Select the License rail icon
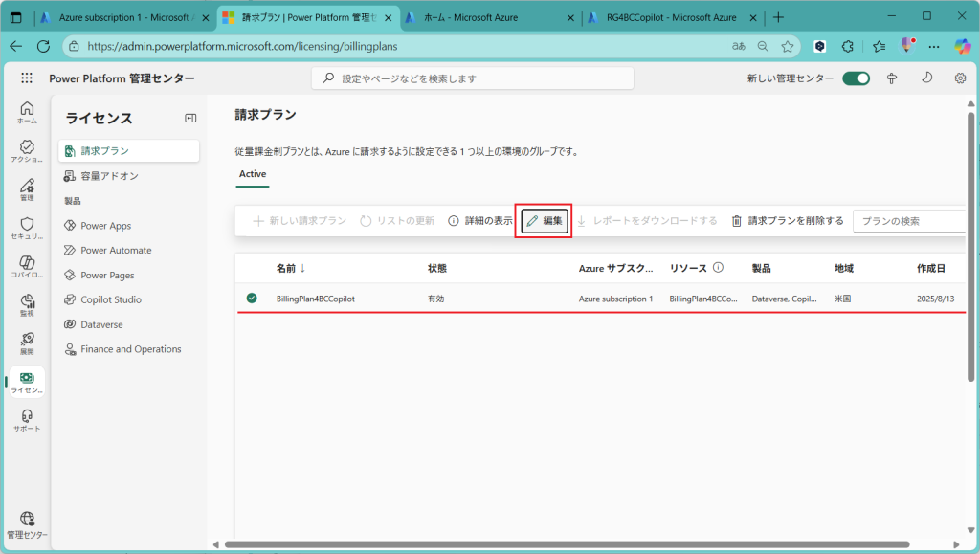The height and width of the screenshot is (554, 980). tap(27, 382)
